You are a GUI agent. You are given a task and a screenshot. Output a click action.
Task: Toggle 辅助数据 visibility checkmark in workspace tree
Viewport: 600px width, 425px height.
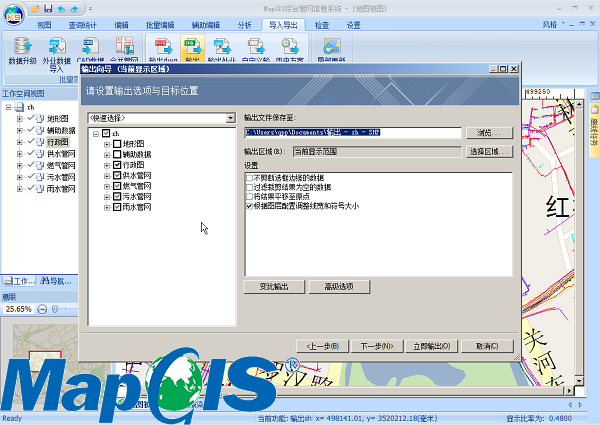31,130
